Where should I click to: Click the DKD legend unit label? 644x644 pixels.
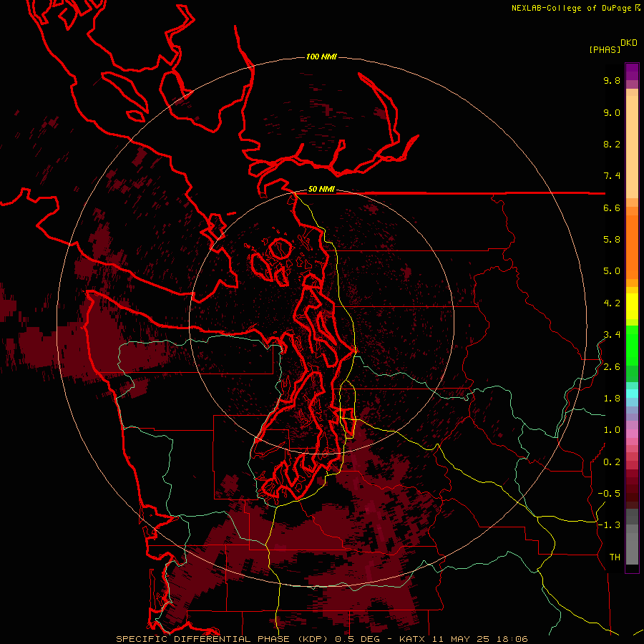pos(629,43)
